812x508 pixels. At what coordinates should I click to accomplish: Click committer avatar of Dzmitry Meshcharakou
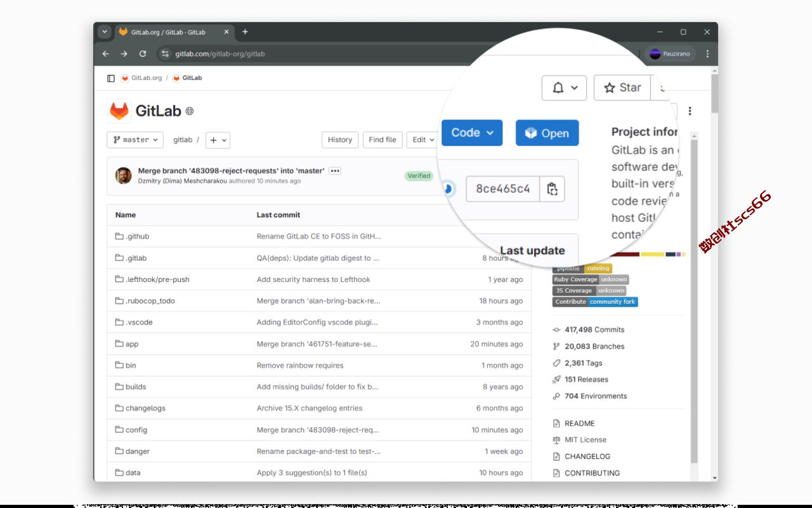(x=124, y=176)
